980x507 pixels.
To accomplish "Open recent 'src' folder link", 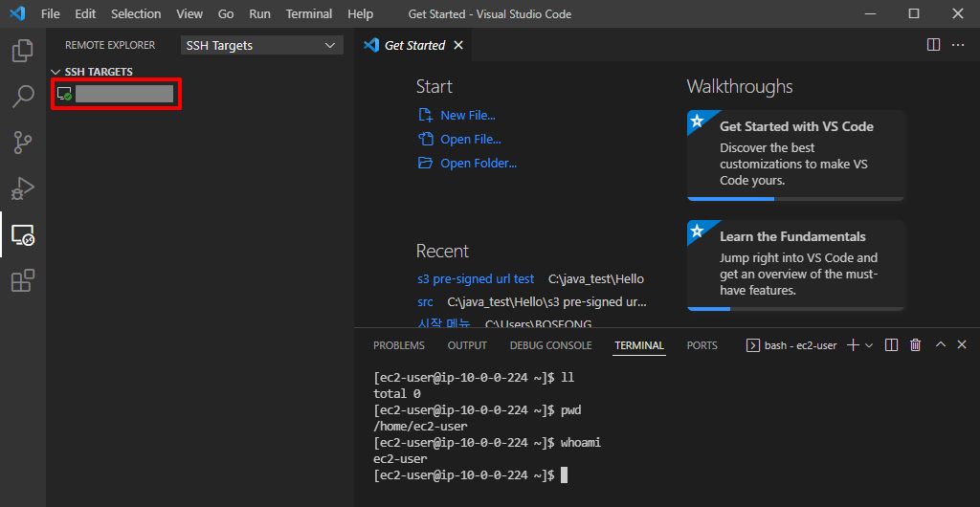I will (x=425, y=302).
